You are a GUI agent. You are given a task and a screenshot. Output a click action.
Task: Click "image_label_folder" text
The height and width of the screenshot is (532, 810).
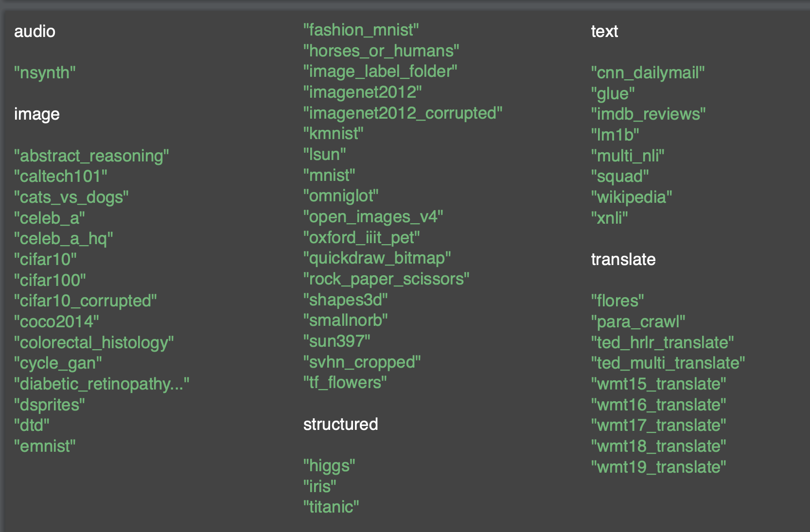[x=380, y=71]
